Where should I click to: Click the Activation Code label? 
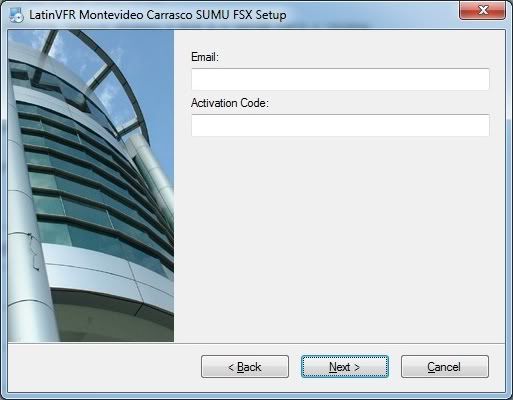tap(230, 103)
